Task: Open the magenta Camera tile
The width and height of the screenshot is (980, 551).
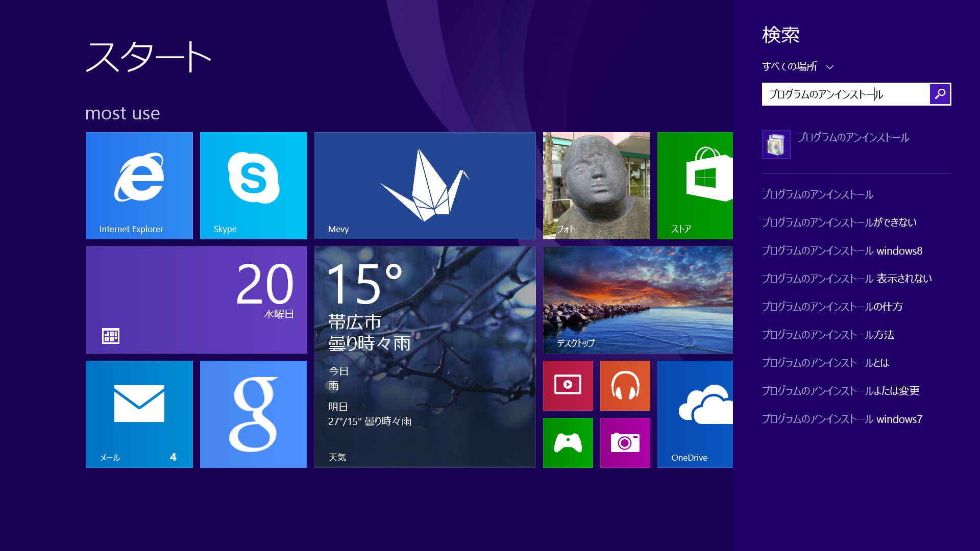Action: (625, 442)
